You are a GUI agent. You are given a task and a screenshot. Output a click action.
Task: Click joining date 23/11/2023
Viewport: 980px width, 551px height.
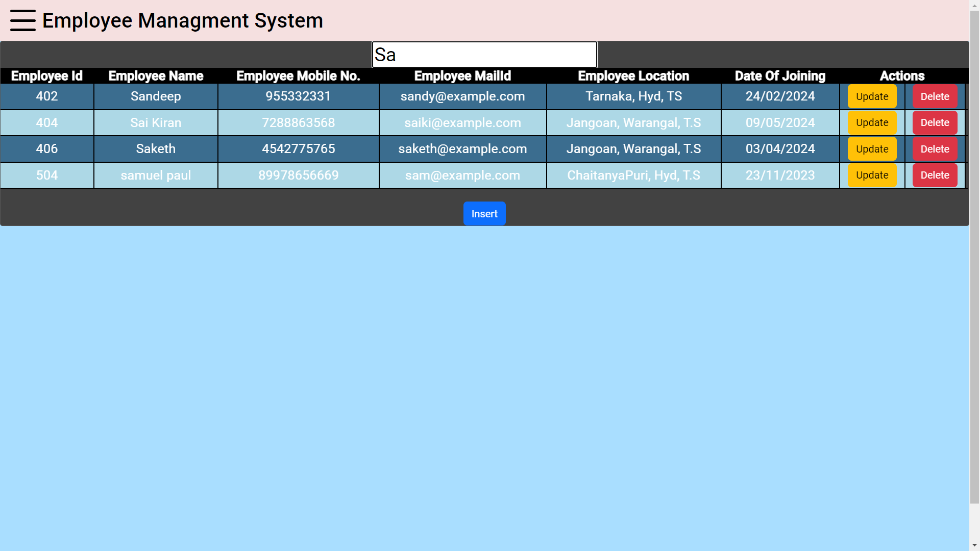[x=780, y=175]
